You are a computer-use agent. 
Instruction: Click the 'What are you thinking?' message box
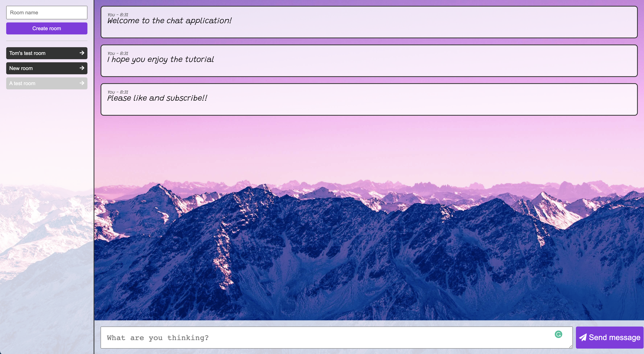pos(325,338)
